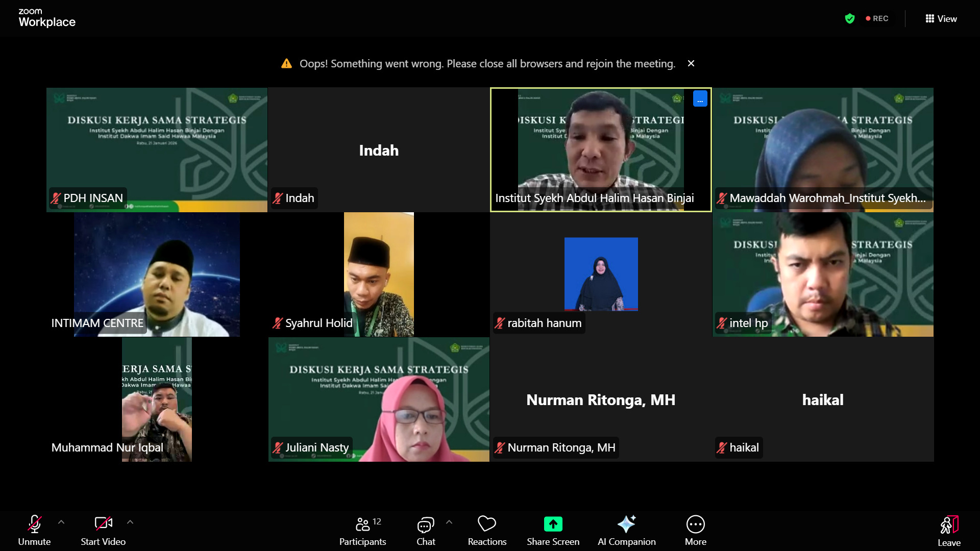Click the REC recording indicator
Viewport: 980px width, 551px height.
click(x=877, y=18)
